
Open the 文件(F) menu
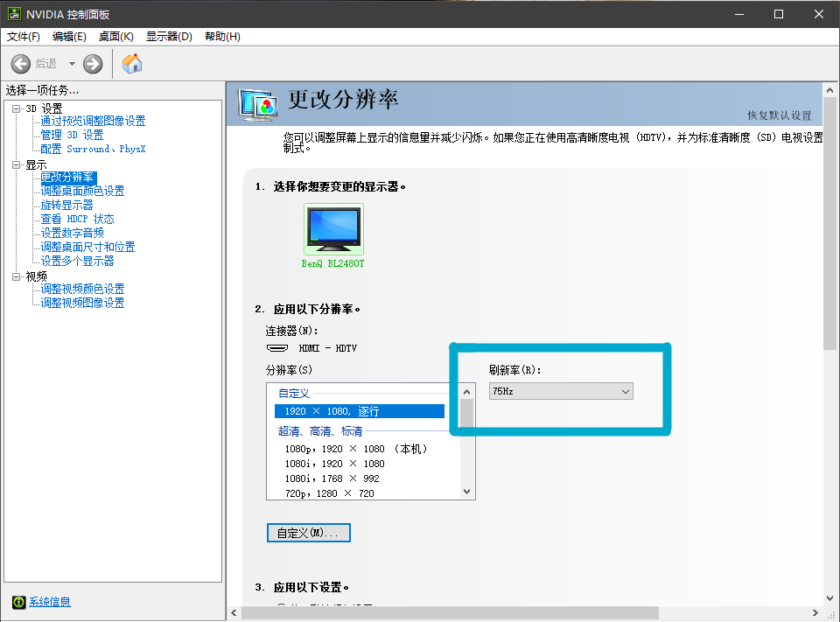click(x=22, y=36)
